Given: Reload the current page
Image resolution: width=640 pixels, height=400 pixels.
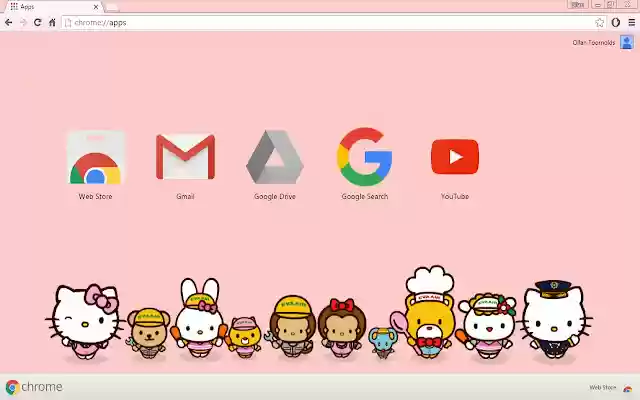Looking at the screenshot, I should [x=38, y=22].
